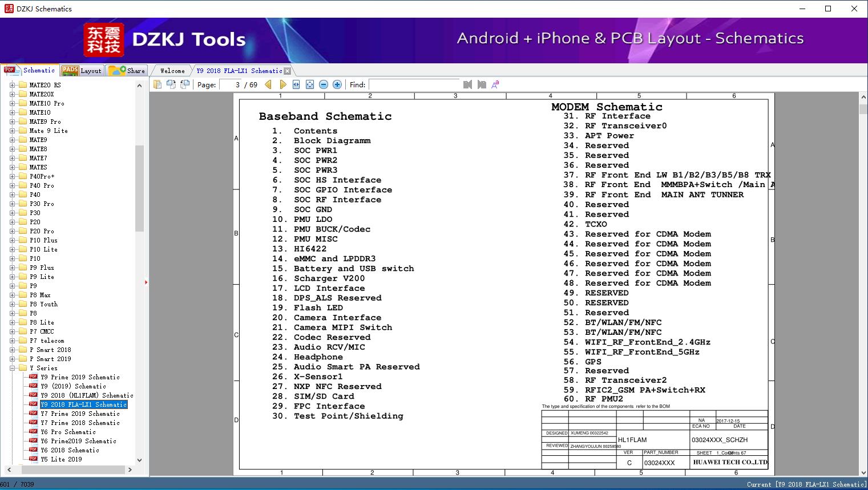Zoom out with the minus icon
The image size is (868, 490).
324,84
